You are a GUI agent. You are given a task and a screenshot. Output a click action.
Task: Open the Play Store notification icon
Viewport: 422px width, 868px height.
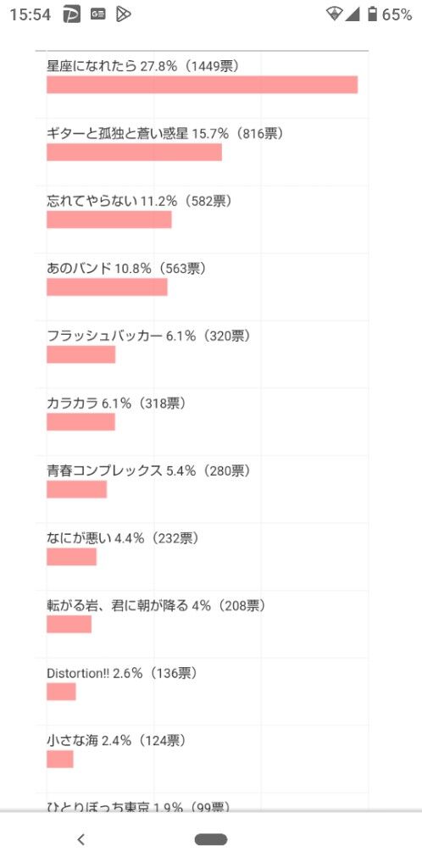tap(124, 14)
